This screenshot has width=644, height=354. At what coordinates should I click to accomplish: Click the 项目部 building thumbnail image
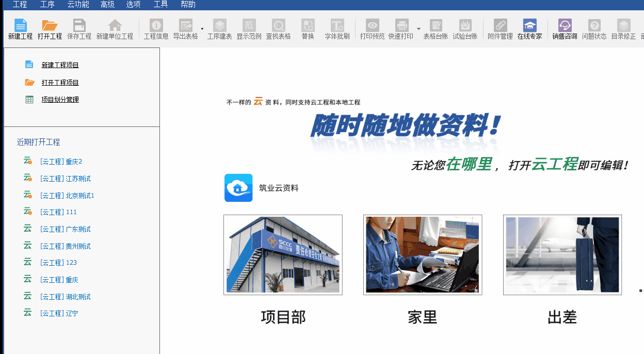pyautogui.click(x=283, y=255)
